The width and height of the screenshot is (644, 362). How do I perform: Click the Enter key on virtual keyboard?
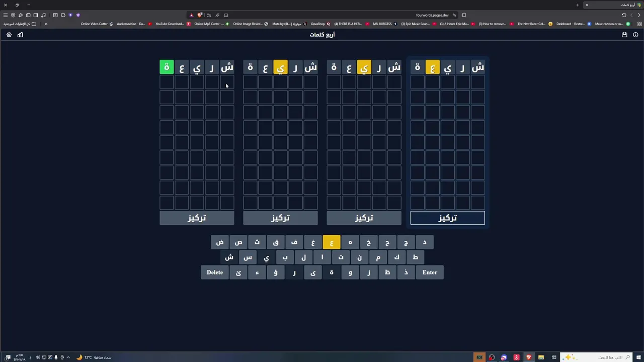tap(430, 273)
